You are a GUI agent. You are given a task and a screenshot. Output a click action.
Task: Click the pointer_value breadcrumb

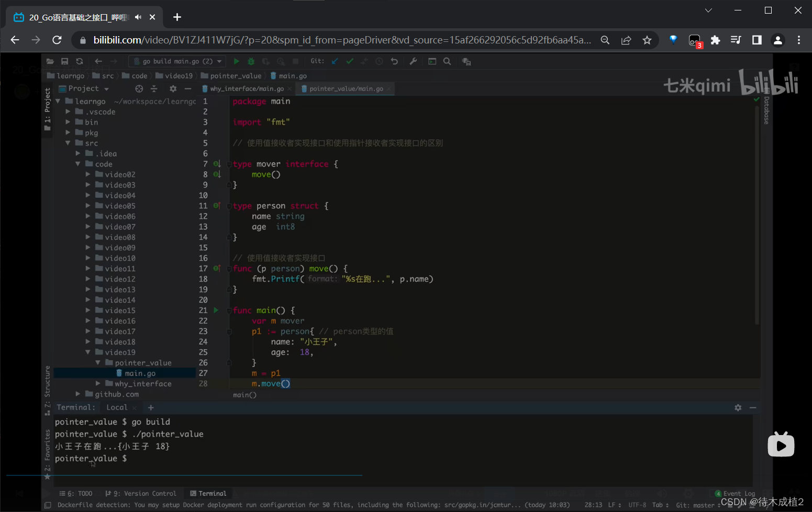[231, 76]
